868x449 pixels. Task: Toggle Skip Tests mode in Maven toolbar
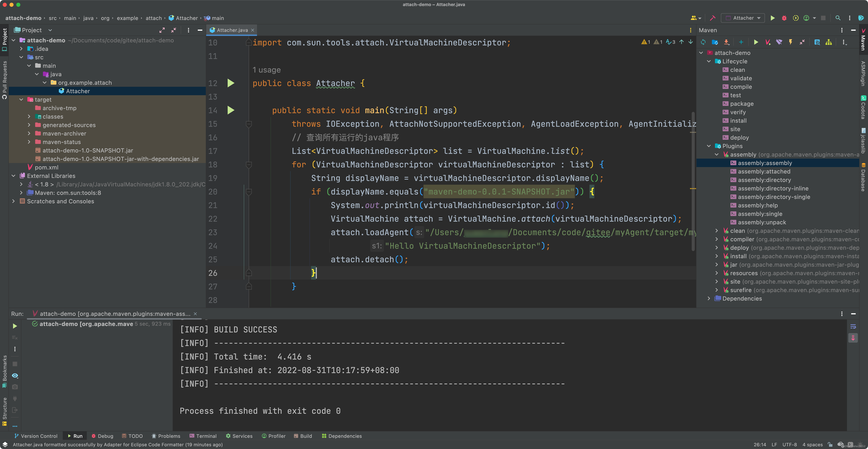791,42
